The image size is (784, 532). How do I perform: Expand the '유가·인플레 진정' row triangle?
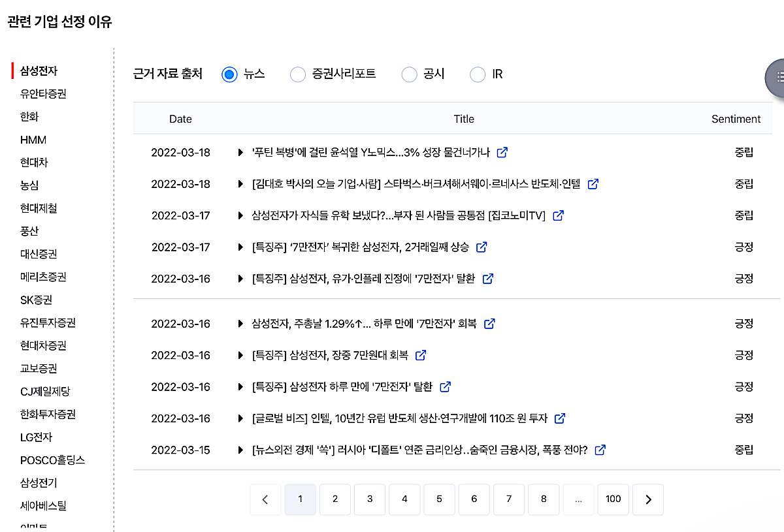point(240,279)
